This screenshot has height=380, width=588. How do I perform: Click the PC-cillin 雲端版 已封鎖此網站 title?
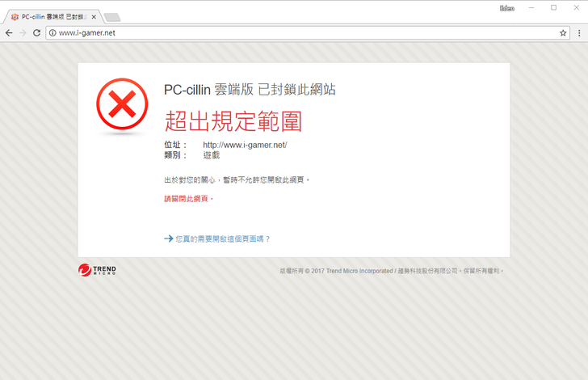(250, 90)
